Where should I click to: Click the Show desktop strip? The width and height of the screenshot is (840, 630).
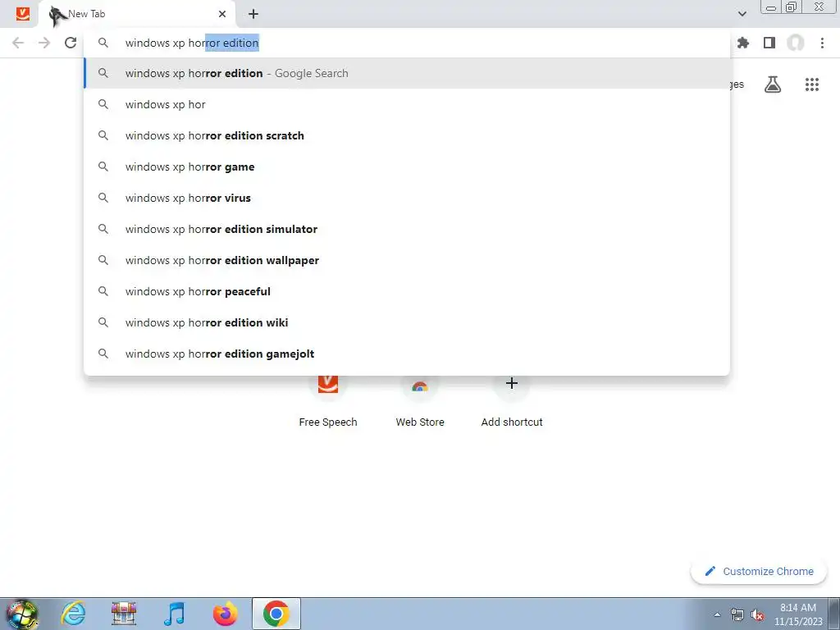pos(834,614)
